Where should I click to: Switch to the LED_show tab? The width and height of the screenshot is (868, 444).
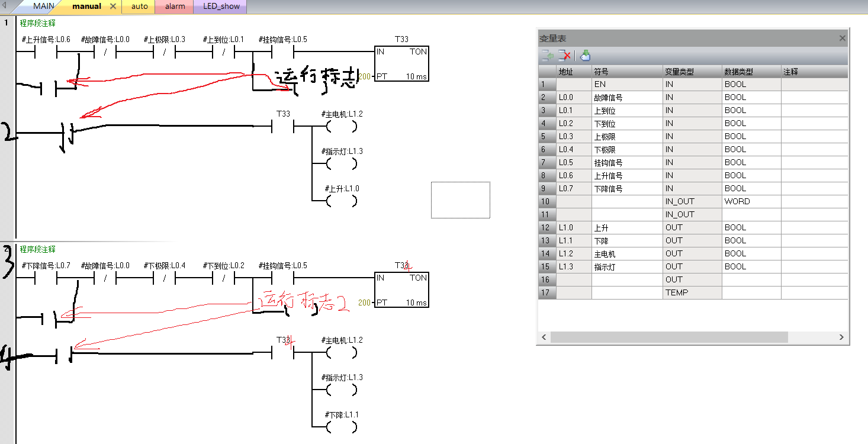(221, 7)
